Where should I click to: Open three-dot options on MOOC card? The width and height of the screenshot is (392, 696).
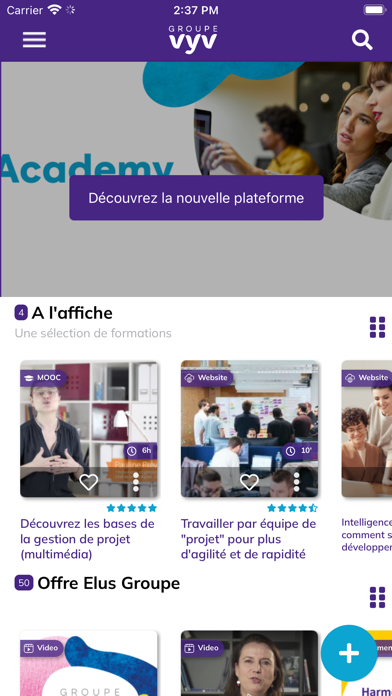click(x=136, y=482)
